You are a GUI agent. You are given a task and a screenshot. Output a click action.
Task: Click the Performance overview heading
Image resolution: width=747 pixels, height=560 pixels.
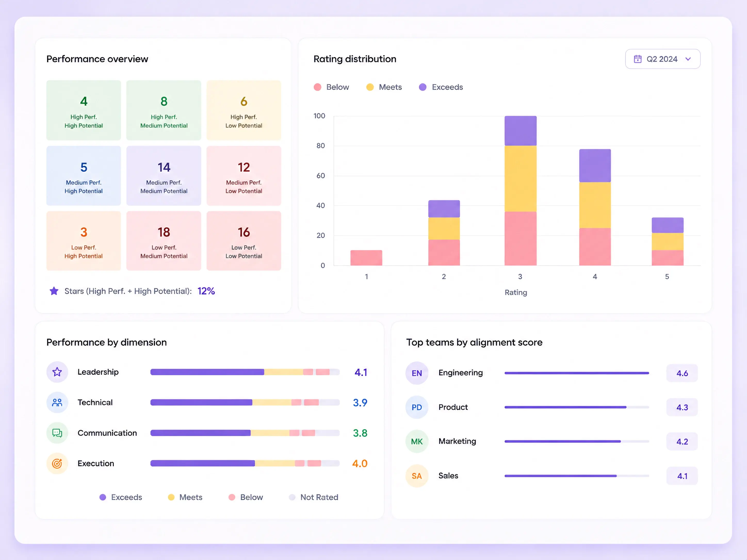(97, 59)
